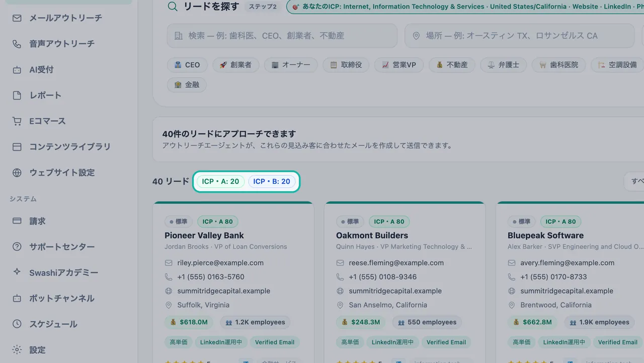Open the Oakmont Builders lead card

tap(405, 282)
